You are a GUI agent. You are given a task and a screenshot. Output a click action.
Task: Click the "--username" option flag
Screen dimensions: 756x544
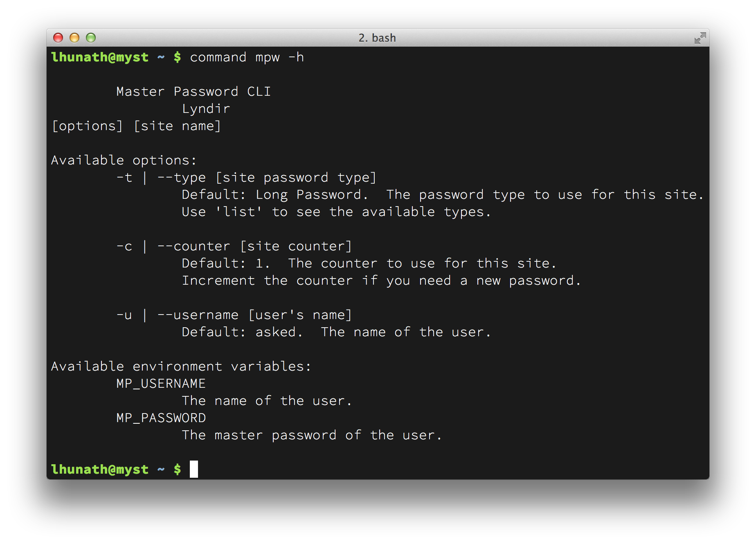coord(198,315)
